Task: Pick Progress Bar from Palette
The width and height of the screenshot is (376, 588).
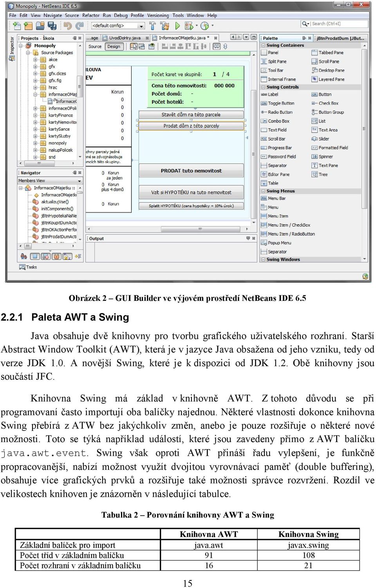Action: (x=277, y=148)
